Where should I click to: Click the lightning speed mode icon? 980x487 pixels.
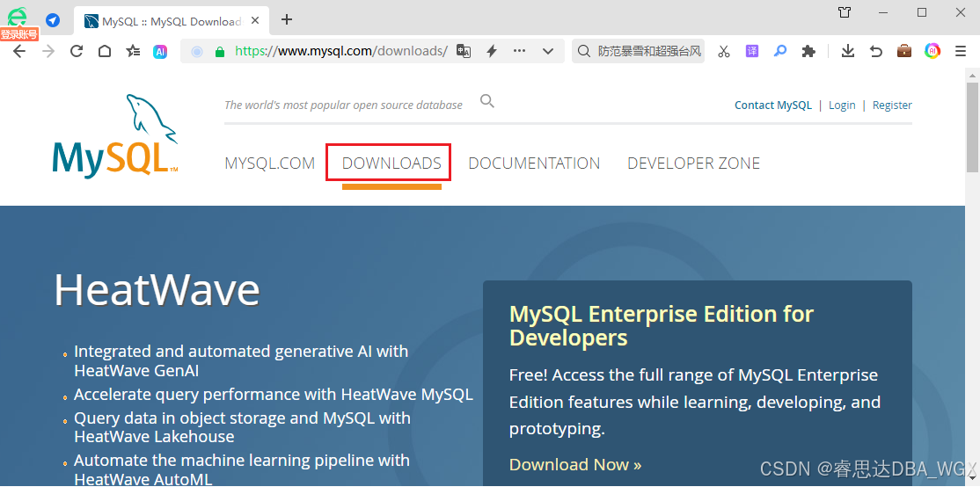tap(492, 51)
